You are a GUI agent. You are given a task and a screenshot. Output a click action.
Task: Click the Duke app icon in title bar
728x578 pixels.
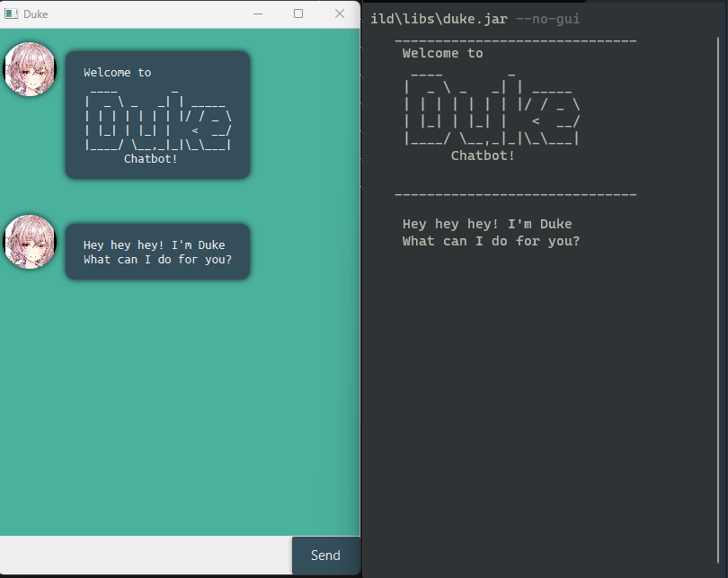(12, 14)
